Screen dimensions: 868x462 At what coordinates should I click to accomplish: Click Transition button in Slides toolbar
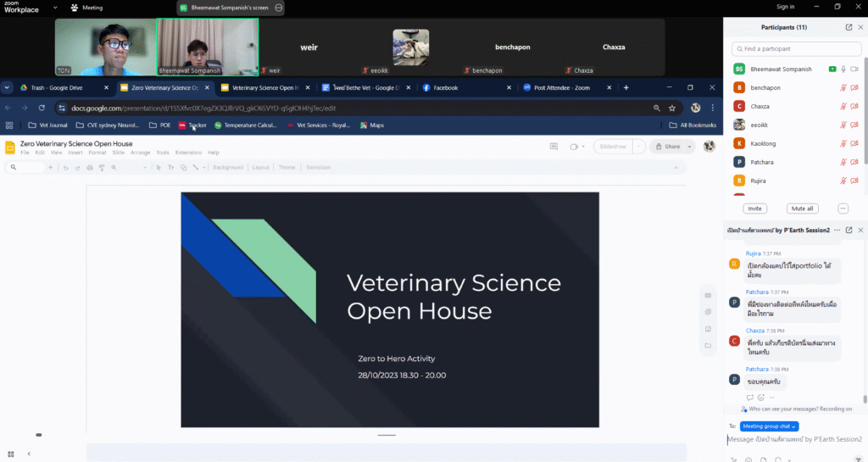click(318, 168)
